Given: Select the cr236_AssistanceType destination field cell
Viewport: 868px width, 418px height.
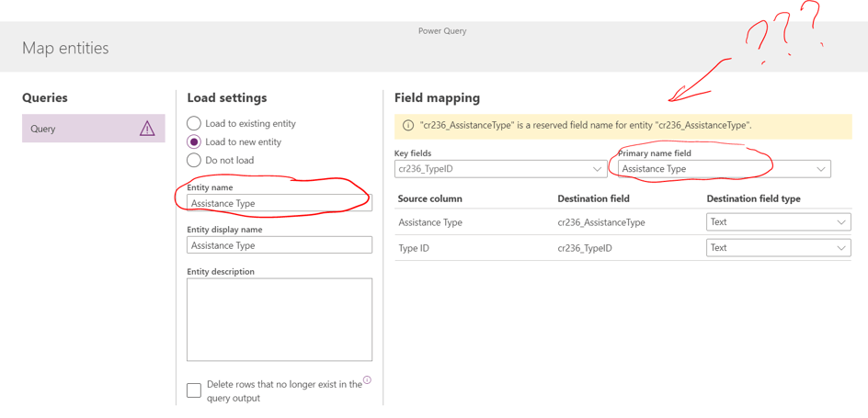Looking at the screenshot, I should [x=601, y=222].
